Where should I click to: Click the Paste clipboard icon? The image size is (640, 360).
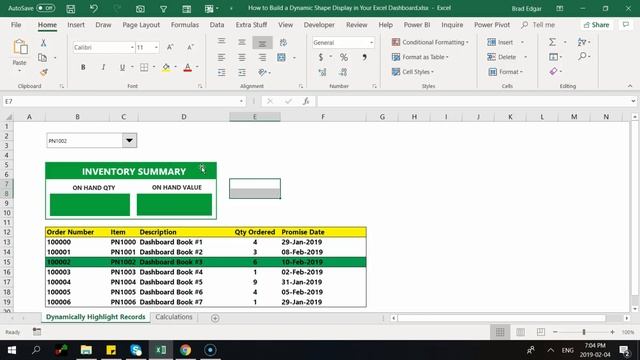[x=20, y=47]
